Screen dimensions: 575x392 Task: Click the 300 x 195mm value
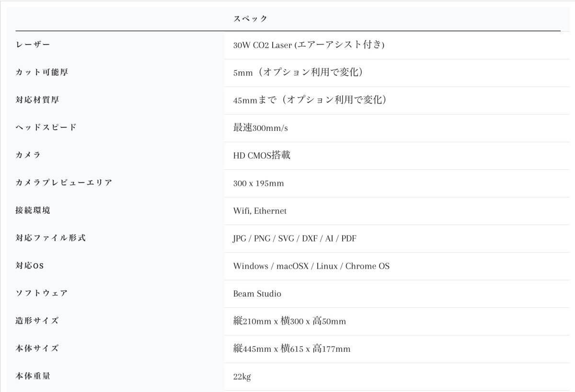[258, 183]
